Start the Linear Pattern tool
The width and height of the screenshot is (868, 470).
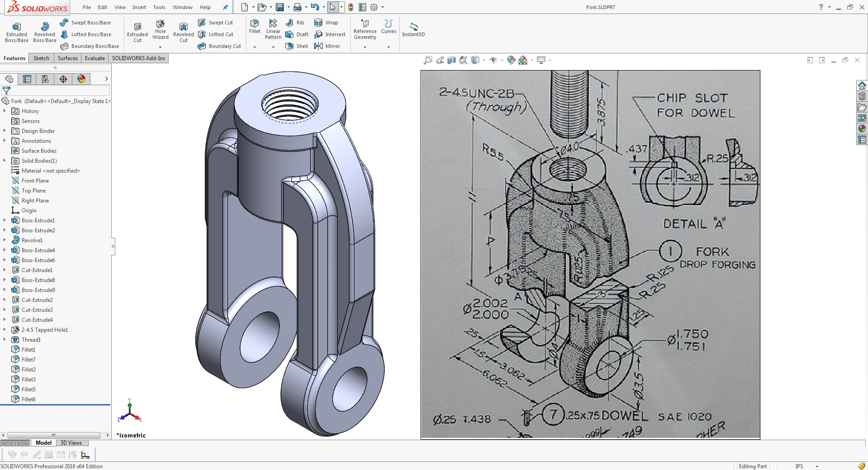click(x=273, y=29)
